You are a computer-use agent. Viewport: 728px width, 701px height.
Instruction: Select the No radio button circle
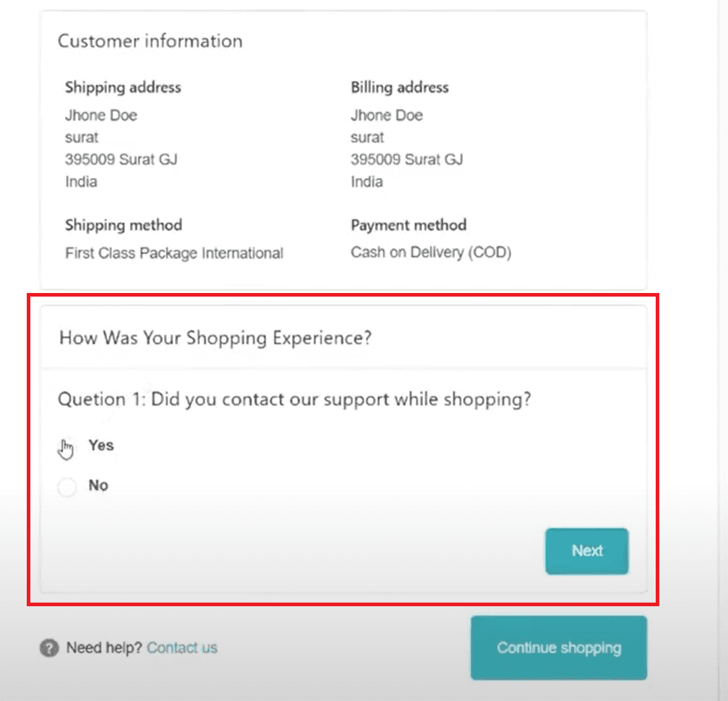[x=67, y=488]
